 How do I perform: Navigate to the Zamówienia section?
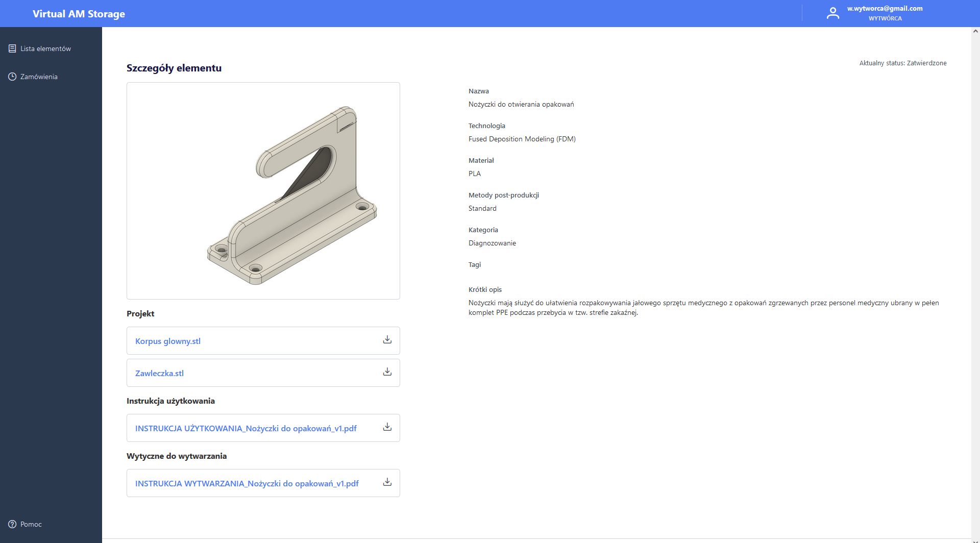point(38,77)
